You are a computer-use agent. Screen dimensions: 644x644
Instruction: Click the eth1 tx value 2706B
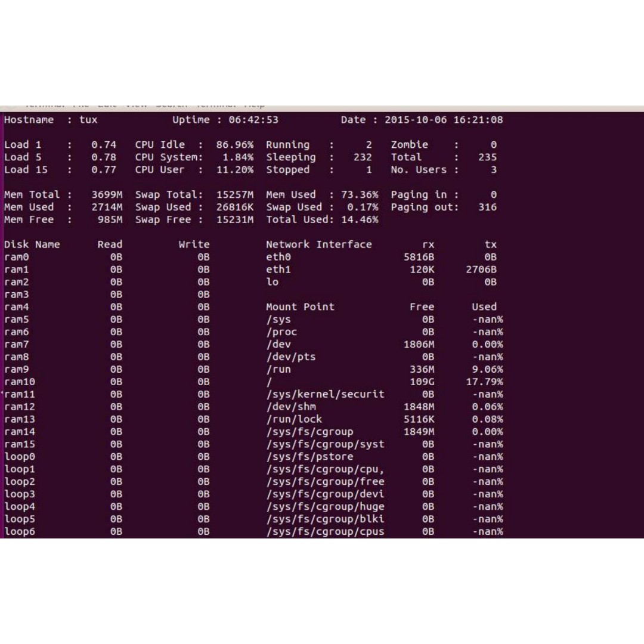481,270
